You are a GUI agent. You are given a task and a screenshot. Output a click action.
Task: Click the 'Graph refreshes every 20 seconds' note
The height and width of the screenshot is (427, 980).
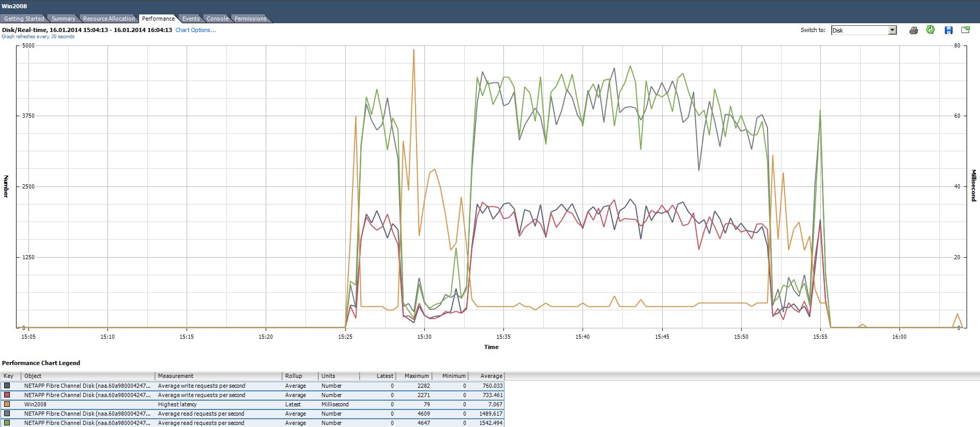pos(38,37)
